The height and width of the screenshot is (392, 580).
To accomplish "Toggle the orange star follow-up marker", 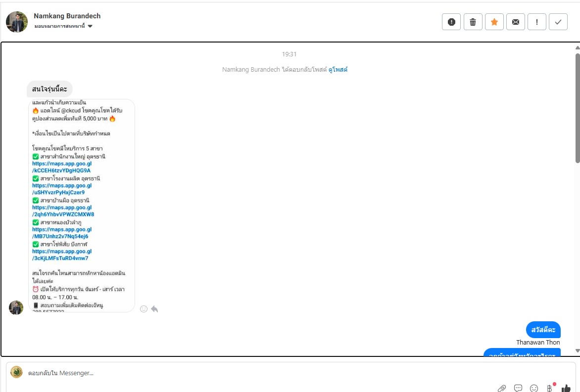I will coord(494,22).
